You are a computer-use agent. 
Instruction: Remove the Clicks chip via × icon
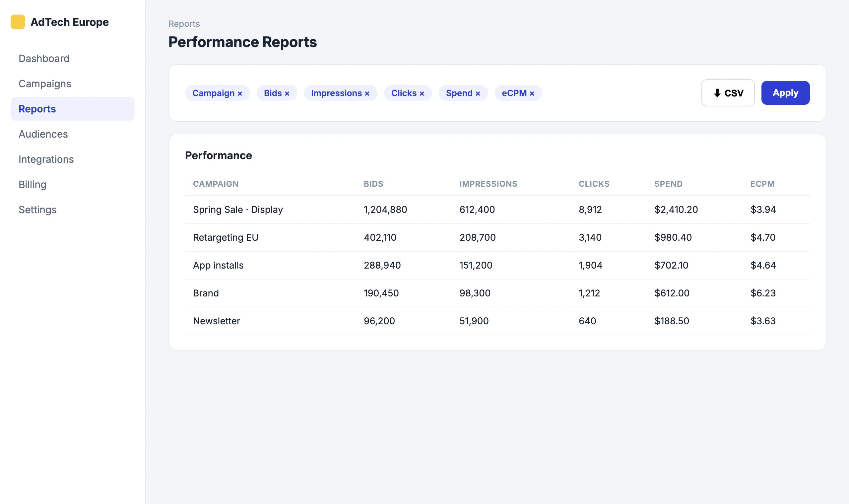click(422, 94)
